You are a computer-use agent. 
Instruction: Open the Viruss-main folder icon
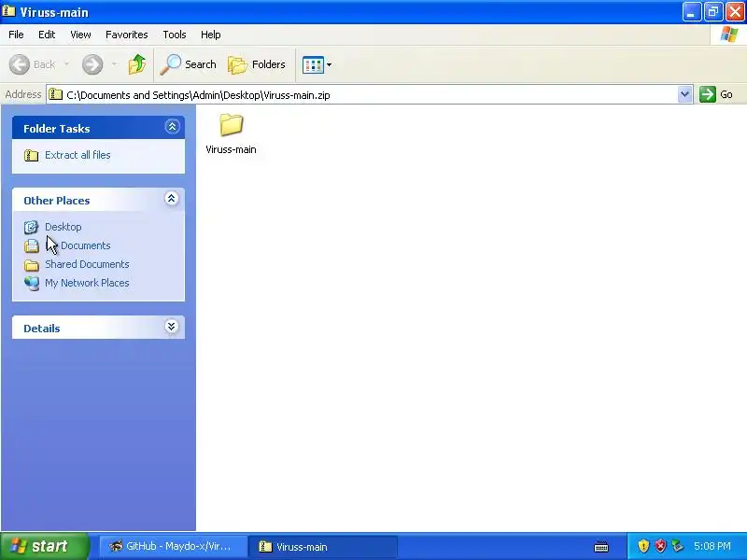click(x=232, y=125)
